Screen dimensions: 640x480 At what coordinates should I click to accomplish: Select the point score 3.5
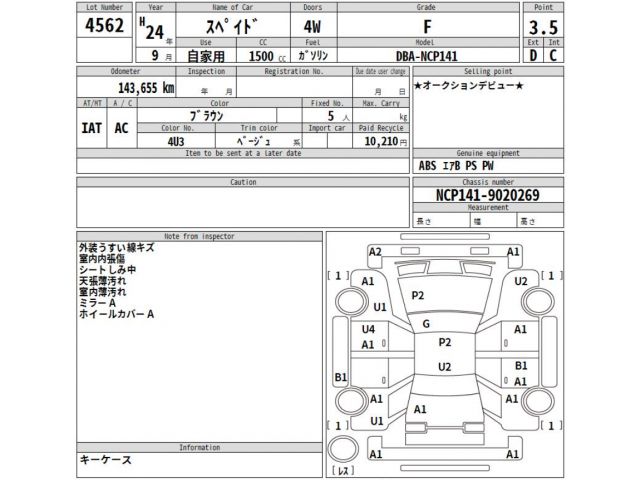click(543, 27)
